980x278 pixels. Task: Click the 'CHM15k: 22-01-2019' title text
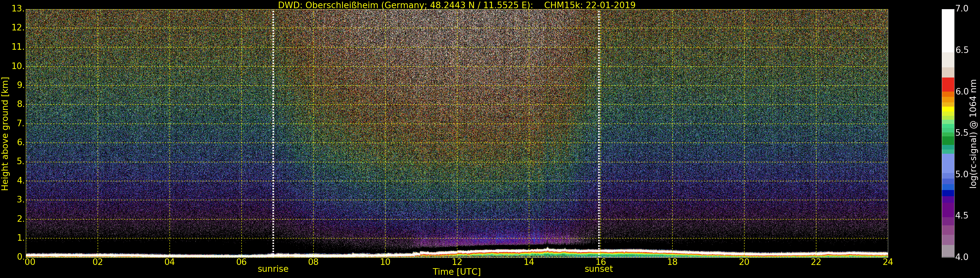coord(590,5)
